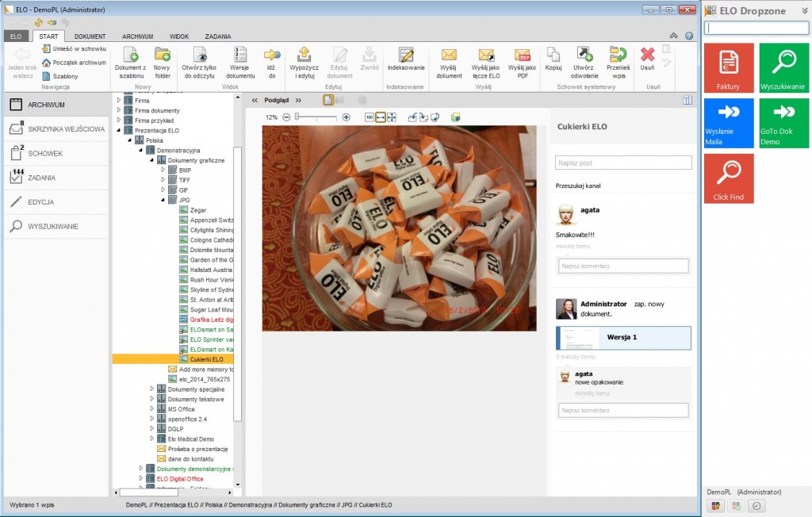Open Wersje dokumentu
Viewport: 812px width, 517px height.
pyautogui.click(x=240, y=63)
